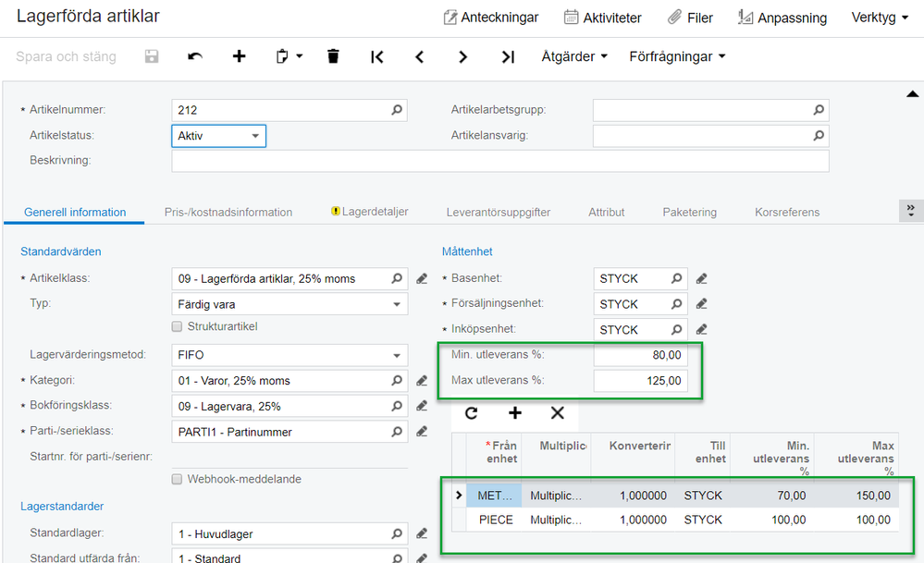The height and width of the screenshot is (563, 924).
Task: Click the Beskrivning text field
Action: pyautogui.click(x=499, y=162)
